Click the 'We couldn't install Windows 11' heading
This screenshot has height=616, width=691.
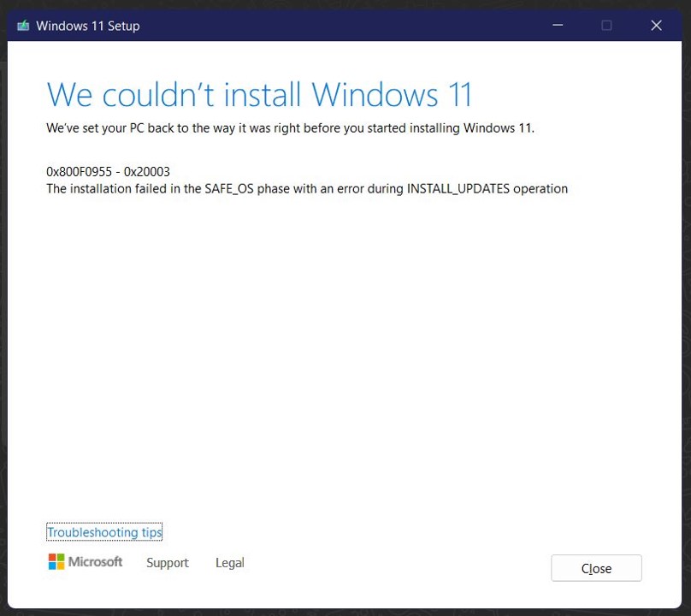(260, 94)
